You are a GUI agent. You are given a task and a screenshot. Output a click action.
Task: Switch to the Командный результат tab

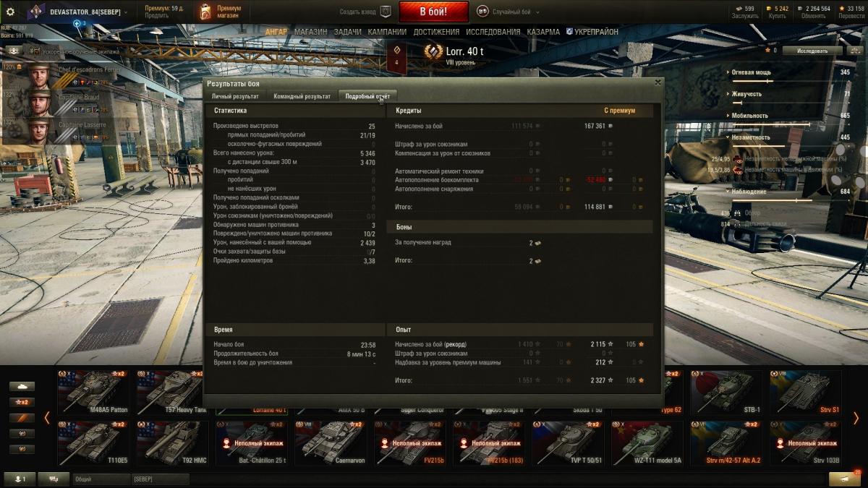302,96
